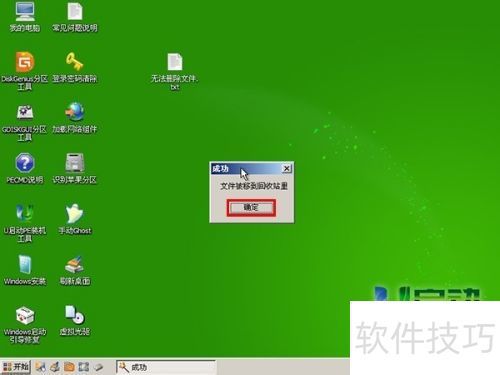Close the 成功 dialog with X
Viewport: 500px width, 375px height.
286,169
